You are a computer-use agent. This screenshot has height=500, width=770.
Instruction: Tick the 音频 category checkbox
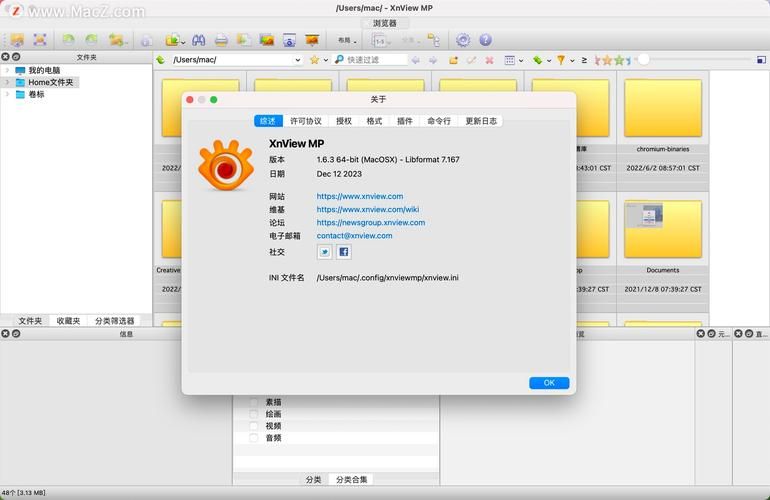click(x=253, y=438)
